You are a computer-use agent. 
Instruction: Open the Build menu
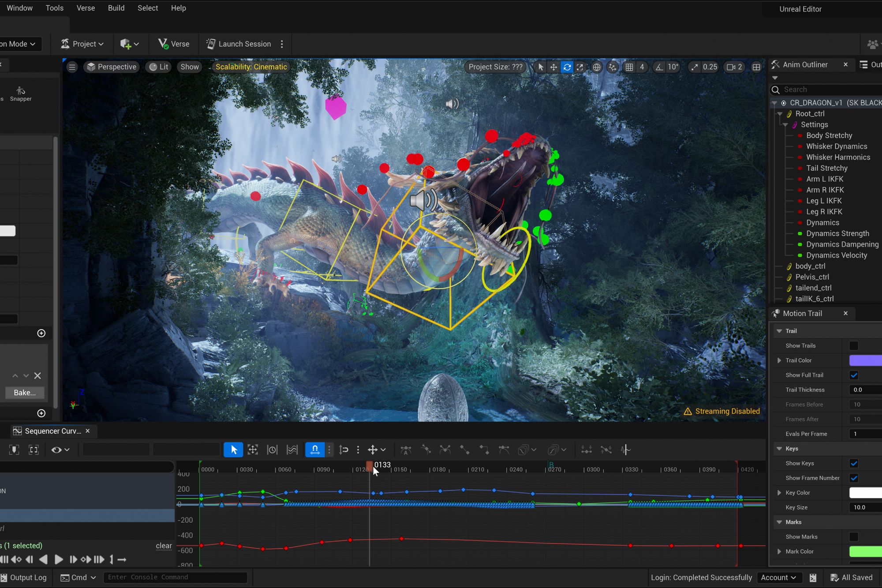116,8
